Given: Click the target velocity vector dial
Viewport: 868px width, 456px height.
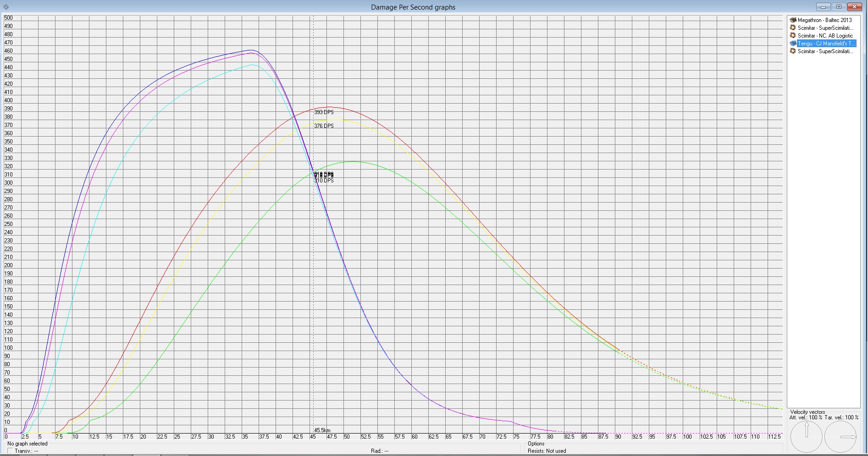Looking at the screenshot, I should point(840,437).
